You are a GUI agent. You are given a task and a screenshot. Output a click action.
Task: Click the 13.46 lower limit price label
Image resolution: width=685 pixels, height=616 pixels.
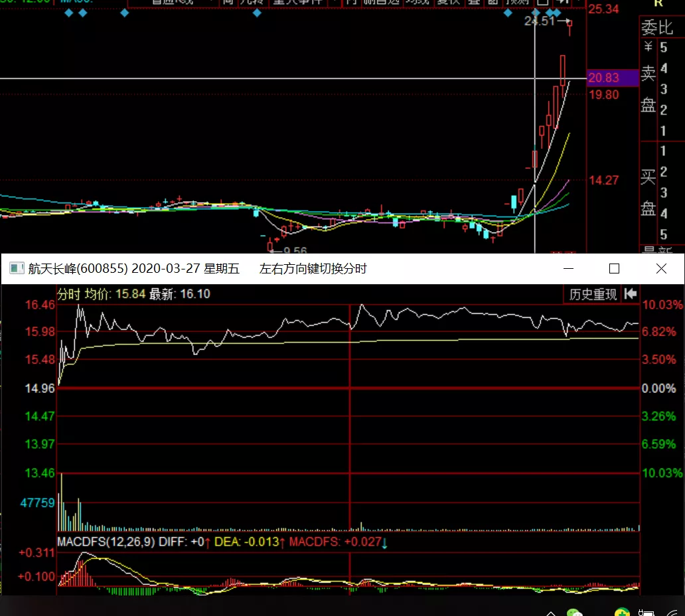pyautogui.click(x=40, y=473)
